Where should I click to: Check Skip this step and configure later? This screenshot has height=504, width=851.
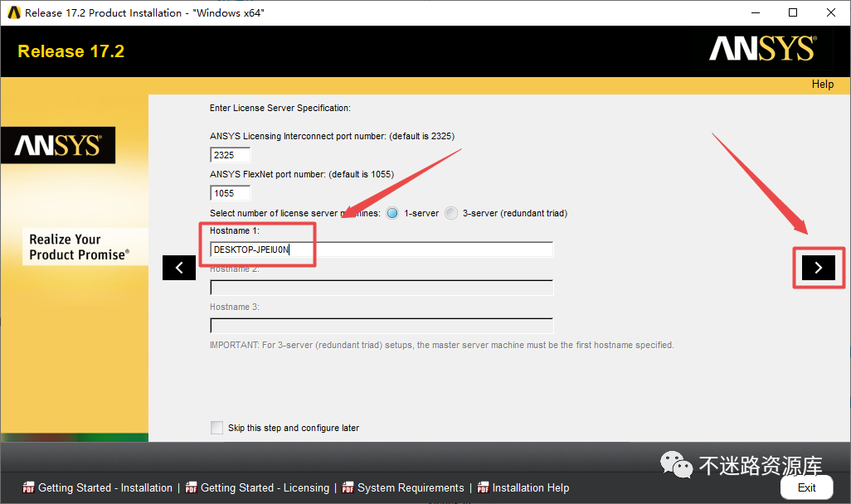(216, 428)
